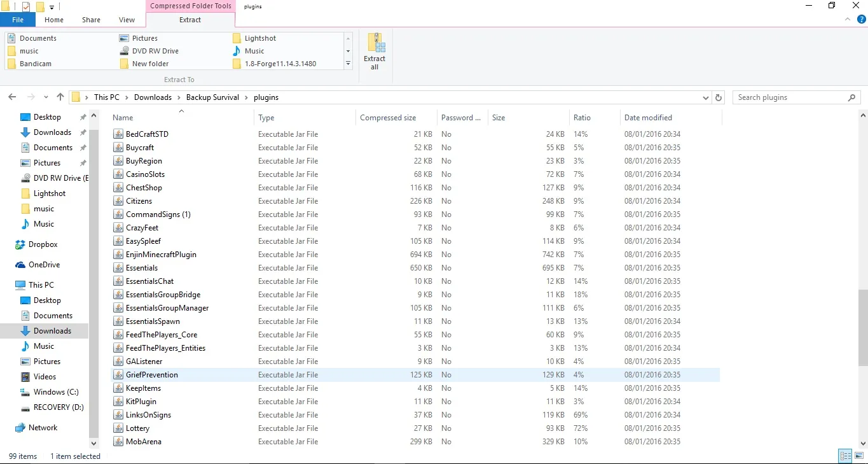The width and height of the screenshot is (868, 464).
Task: Select Windows (C:) drive in sidebar
Action: click(56, 392)
